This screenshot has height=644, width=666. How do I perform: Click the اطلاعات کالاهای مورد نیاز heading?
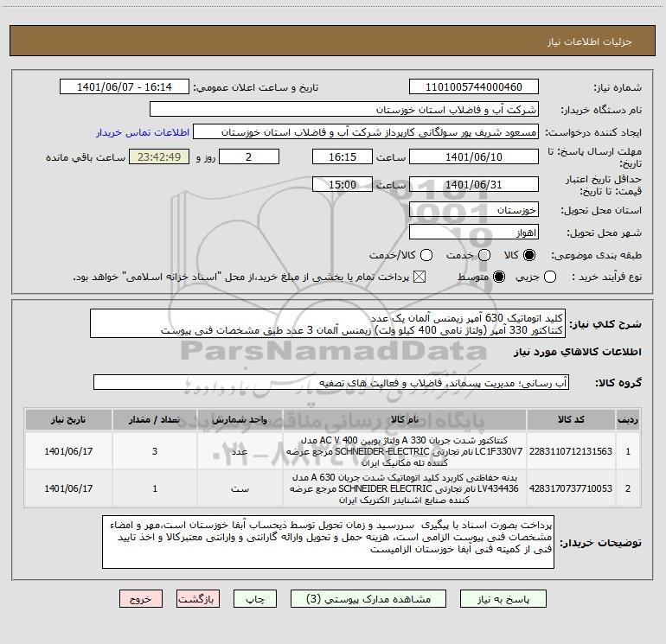pyautogui.click(x=577, y=352)
